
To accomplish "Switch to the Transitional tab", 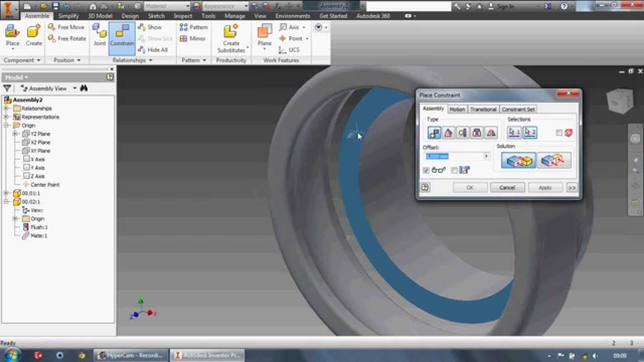I will 483,109.
